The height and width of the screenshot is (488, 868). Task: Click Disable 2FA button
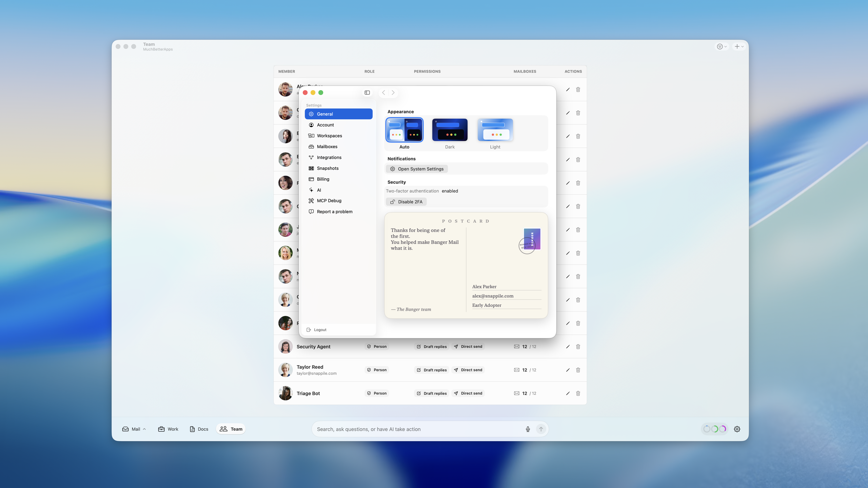click(x=406, y=202)
